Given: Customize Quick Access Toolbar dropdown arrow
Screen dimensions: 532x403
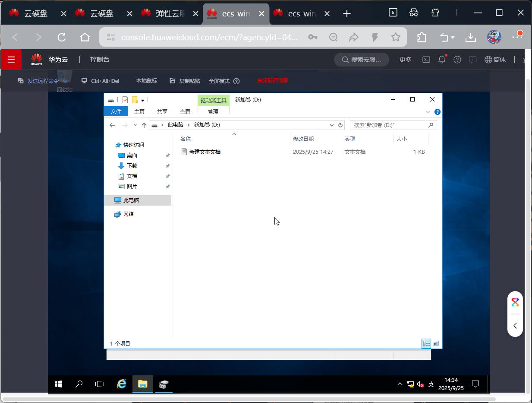Looking at the screenshot, I should (x=142, y=100).
